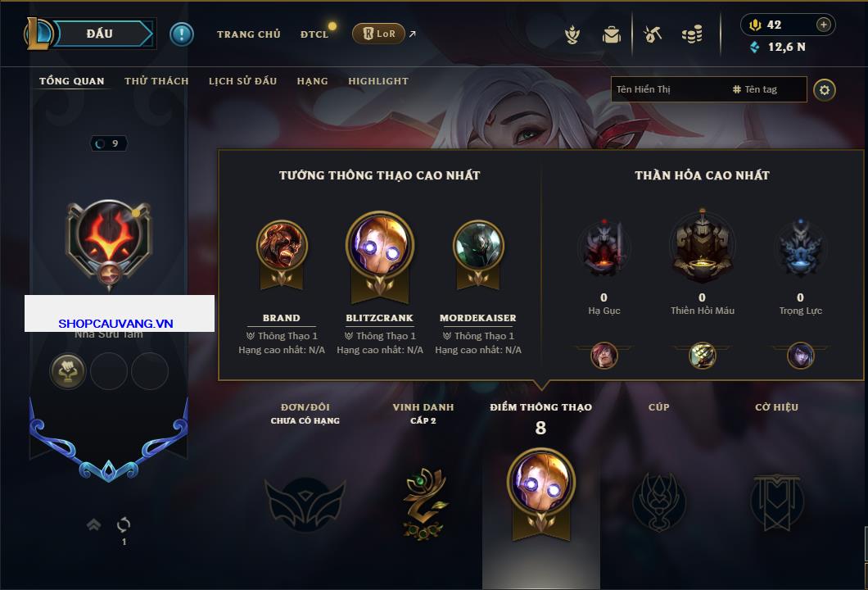Select the Brand mastery champion portrait
The width and height of the screenshot is (868, 590).
[x=282, y=245]
